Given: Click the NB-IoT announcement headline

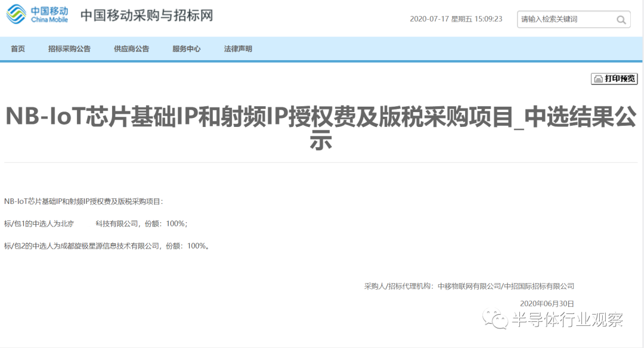Looking at the screenshot, I should pos(321,128).
